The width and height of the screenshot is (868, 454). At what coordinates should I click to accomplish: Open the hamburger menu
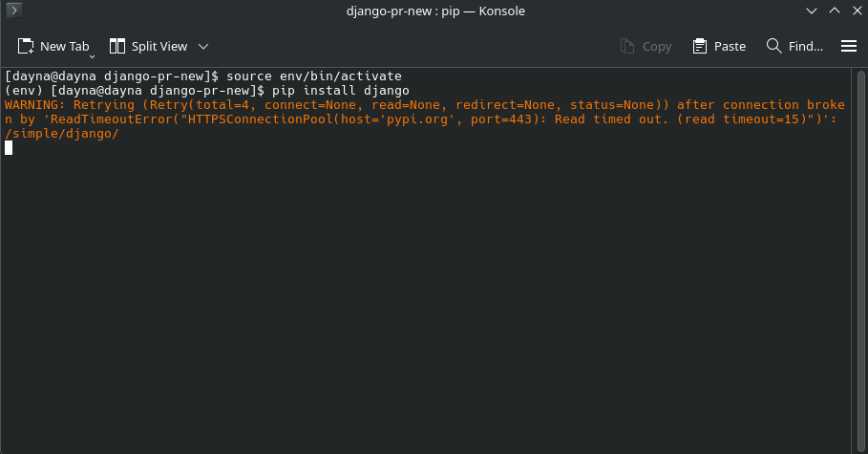pos(848,46)
